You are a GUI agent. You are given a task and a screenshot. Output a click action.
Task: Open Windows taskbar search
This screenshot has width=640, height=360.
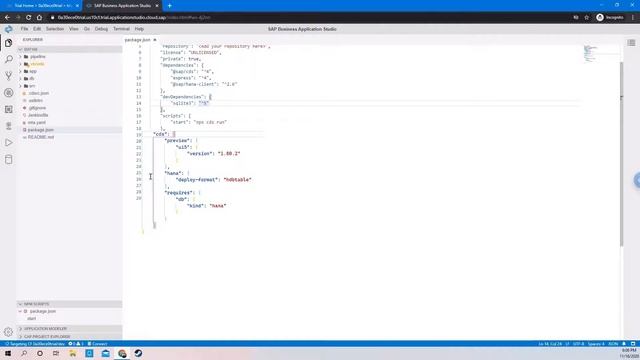[24, 353]
